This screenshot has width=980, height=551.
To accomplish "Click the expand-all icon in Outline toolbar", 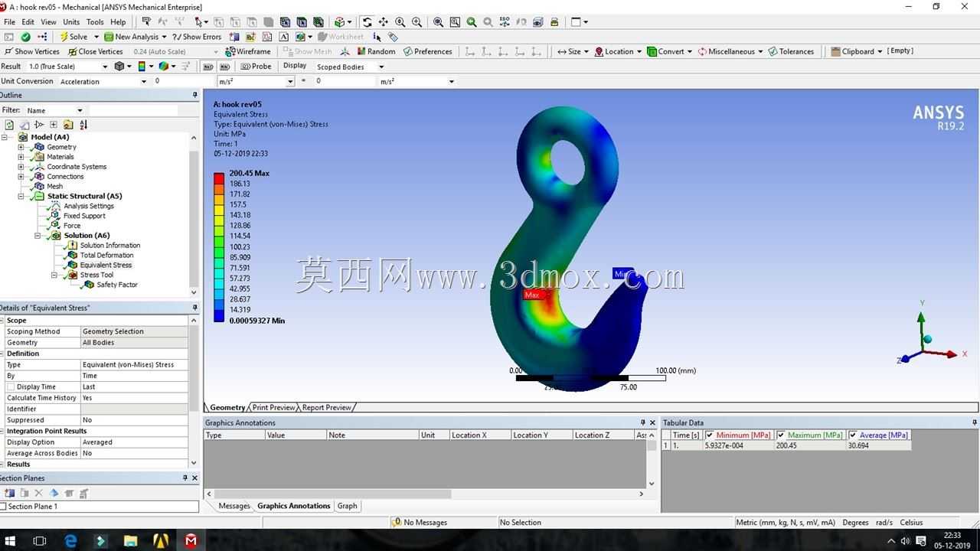I will coord(54,125).
